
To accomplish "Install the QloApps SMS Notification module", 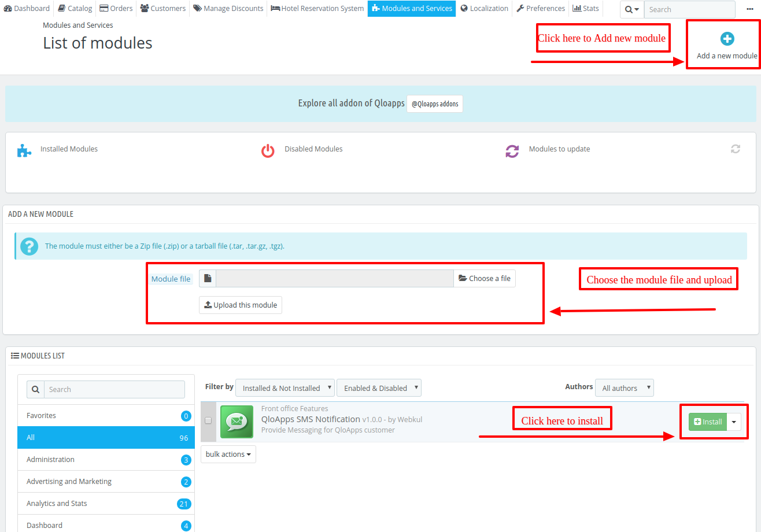I will [708, 422].
